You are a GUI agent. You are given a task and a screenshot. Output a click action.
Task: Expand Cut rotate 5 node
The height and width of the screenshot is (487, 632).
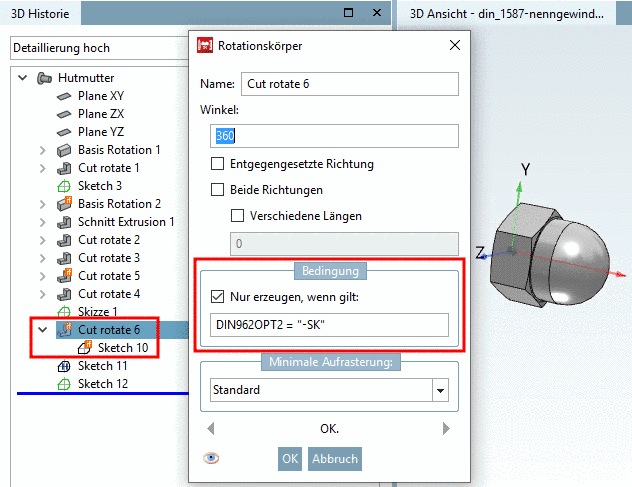tap(43, 276)
